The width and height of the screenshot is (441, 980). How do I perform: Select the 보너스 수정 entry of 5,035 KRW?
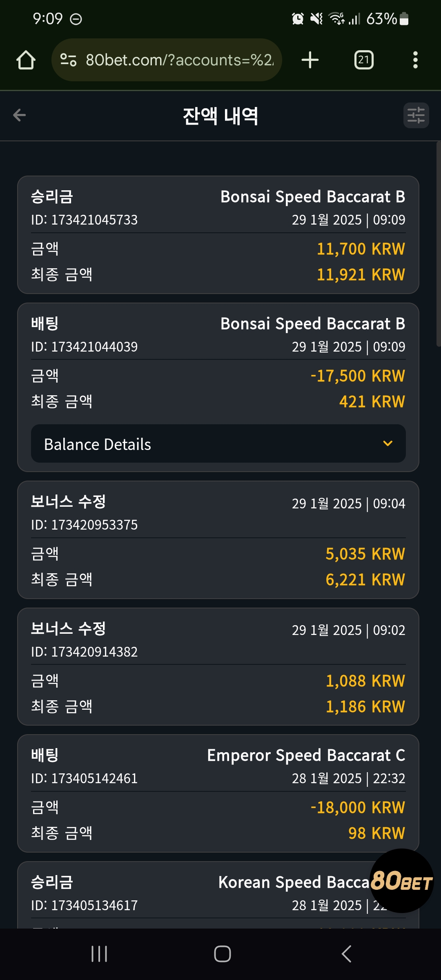click(x=218, y=540)
